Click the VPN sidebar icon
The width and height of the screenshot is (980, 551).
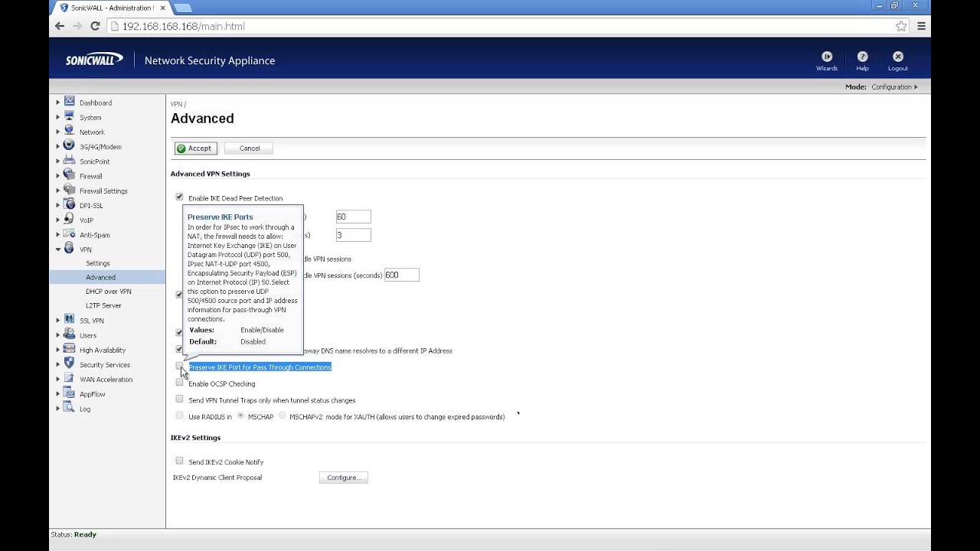tap(70, 249)
